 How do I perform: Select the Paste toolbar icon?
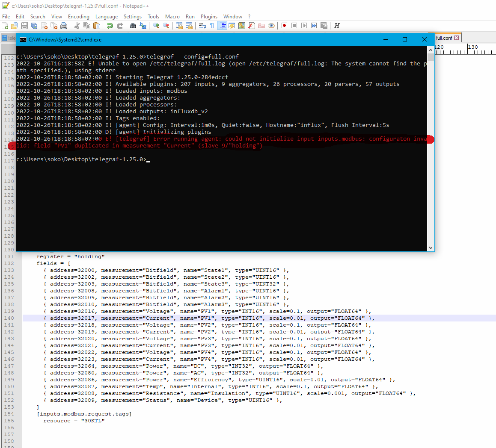pyautogui.click(x=97, y=26)
